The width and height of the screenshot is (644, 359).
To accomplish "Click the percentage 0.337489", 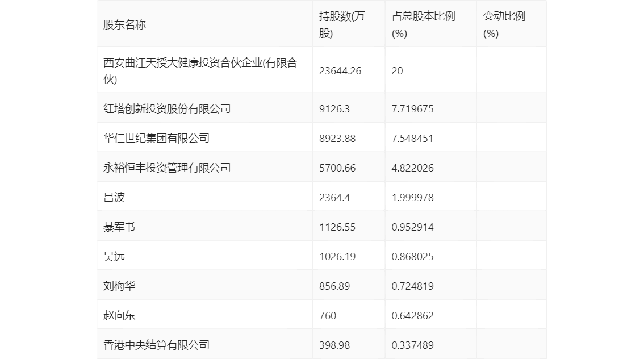I will pos(412,345).
